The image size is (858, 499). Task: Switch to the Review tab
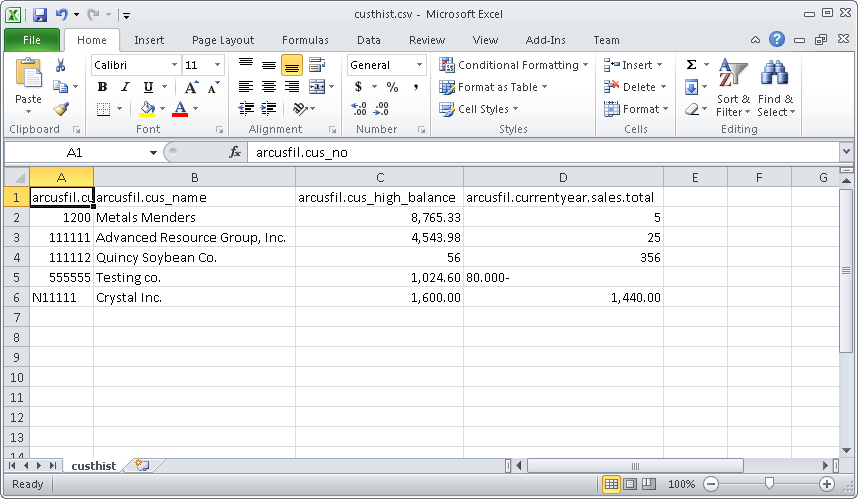tap(427, 40)
